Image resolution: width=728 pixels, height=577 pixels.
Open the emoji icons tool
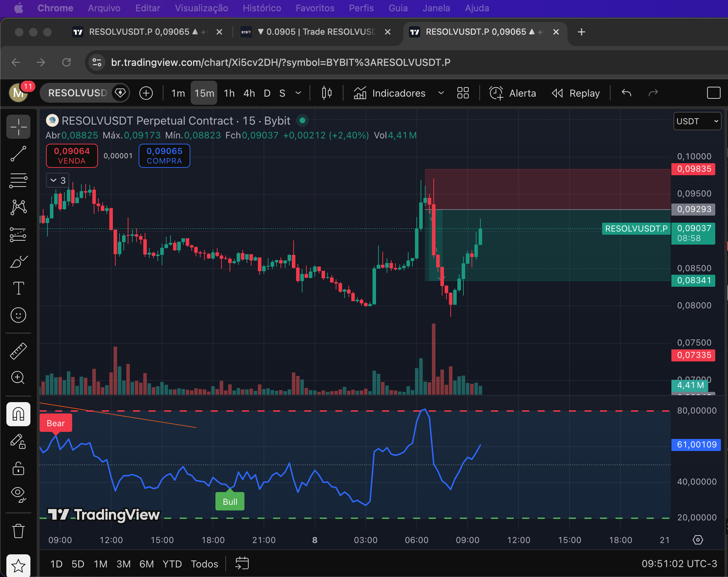coord(18,315)
